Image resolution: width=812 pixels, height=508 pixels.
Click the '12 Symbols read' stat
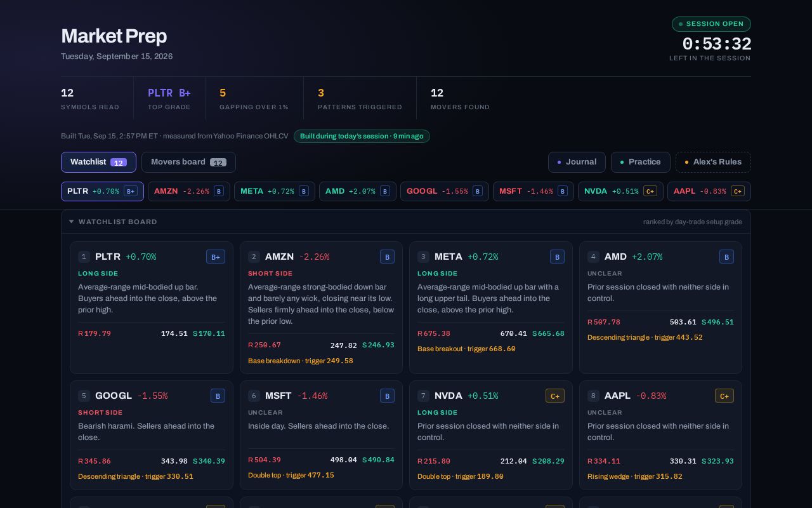tap(90, 98)
